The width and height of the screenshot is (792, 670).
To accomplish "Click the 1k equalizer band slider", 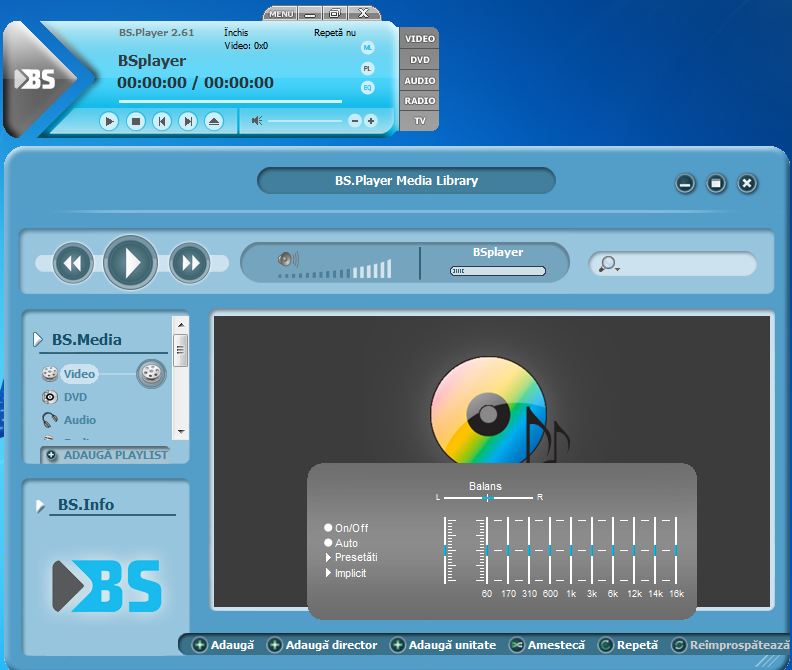I will 571,551.
